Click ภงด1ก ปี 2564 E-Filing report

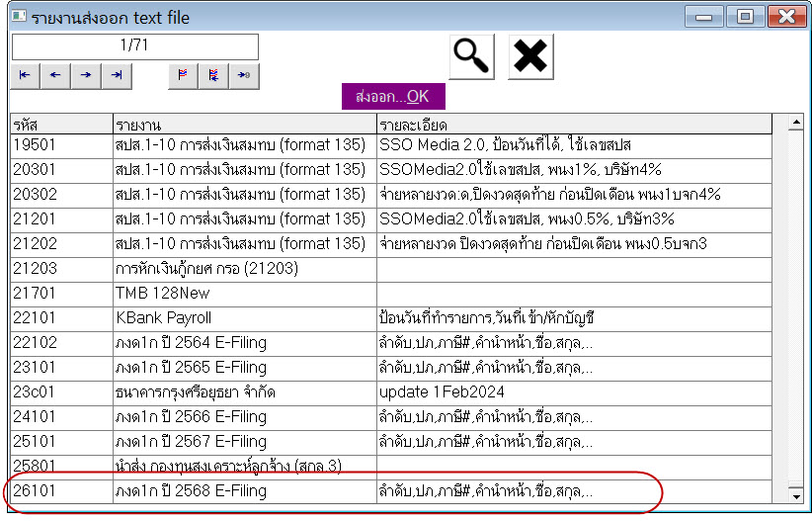[x=191, y=343]
